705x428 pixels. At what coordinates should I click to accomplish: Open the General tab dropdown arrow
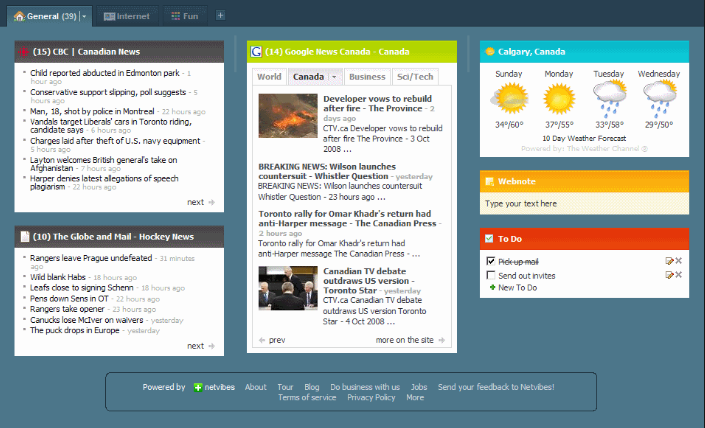click(x=84, y=16)
